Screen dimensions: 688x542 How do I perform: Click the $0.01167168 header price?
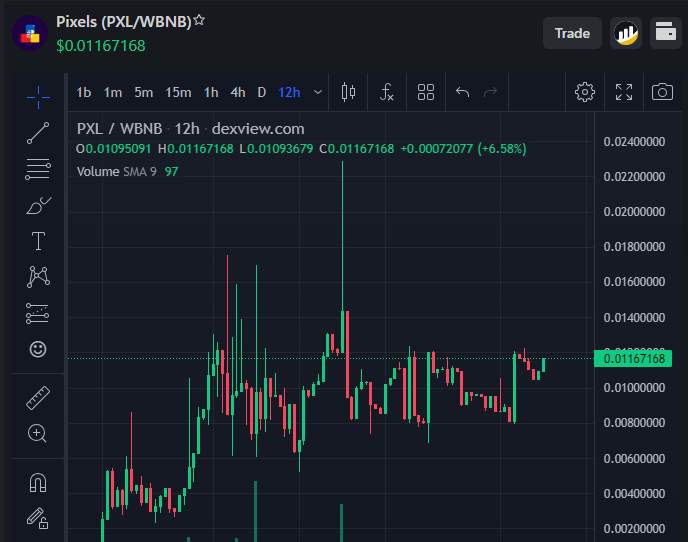pos(101,46)
